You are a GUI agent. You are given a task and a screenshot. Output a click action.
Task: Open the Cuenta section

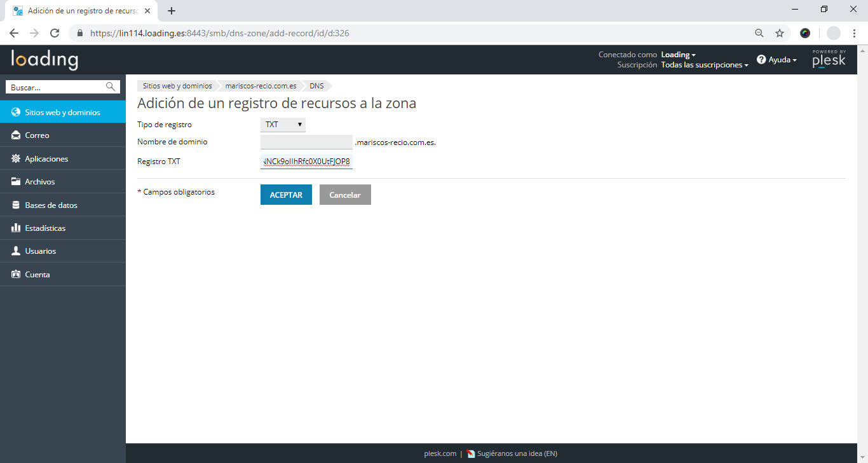point(63,274)
